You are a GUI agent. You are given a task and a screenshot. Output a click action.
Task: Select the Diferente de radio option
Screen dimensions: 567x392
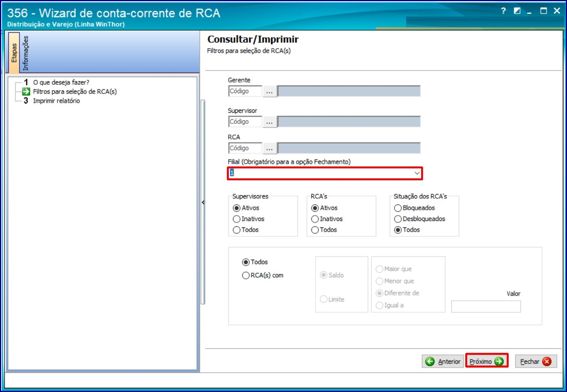(x=379, y=293)
